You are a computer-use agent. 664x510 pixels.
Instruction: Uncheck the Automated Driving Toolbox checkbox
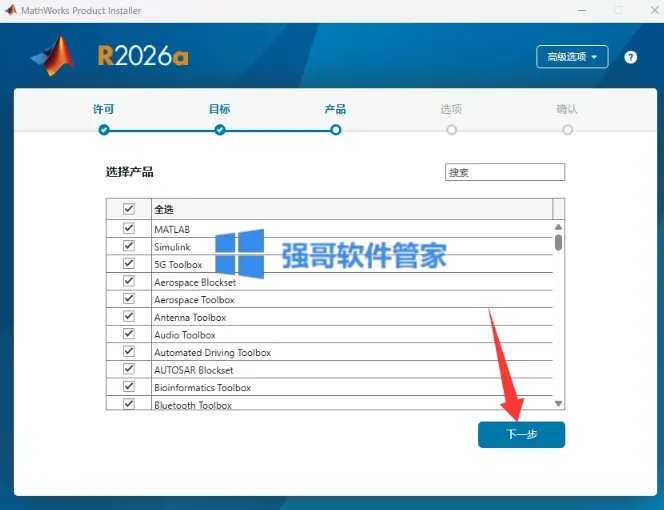129,352
